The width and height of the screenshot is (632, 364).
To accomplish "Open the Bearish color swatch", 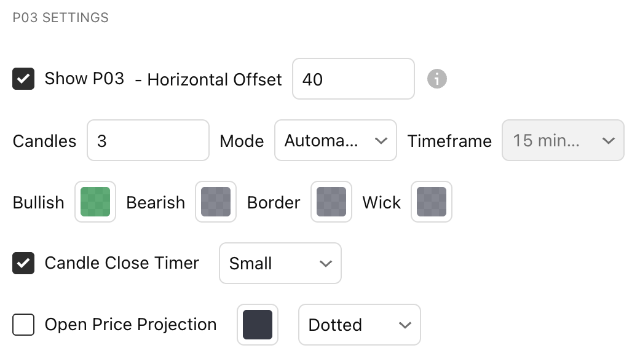I will pyautogui.click(x=216, y=202).
